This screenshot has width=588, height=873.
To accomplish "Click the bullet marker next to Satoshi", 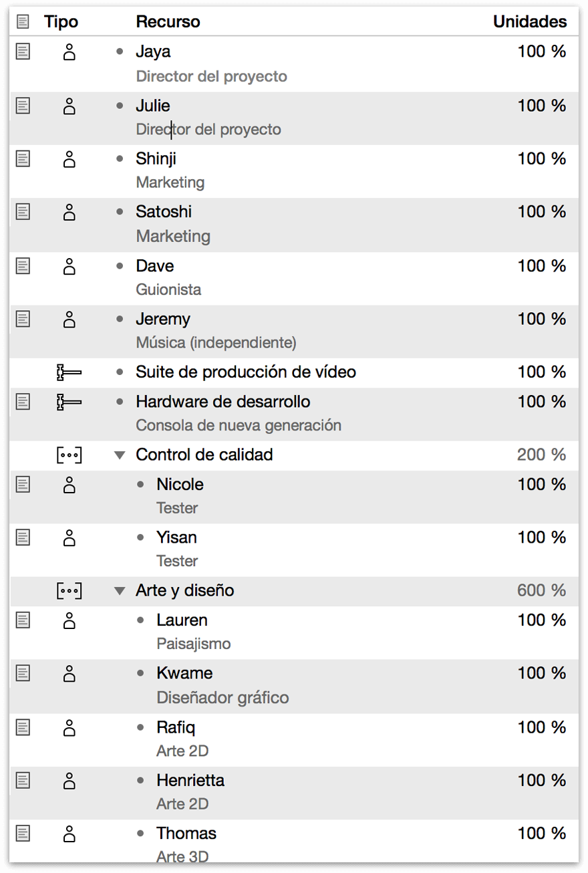I will coord(118,212).
